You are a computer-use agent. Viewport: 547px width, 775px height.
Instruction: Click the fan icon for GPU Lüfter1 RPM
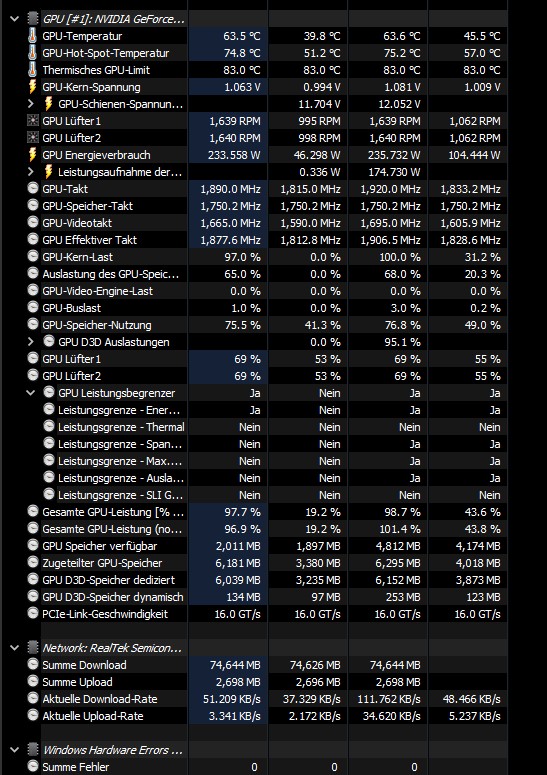coord(33,121)
